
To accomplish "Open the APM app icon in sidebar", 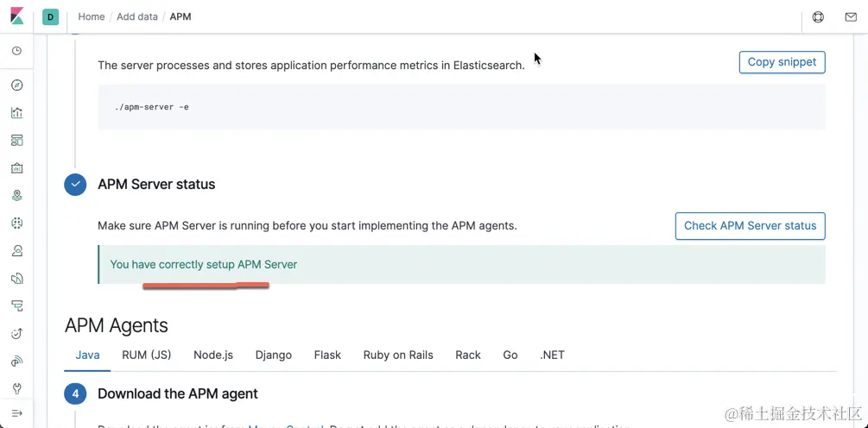I will 16,305.
